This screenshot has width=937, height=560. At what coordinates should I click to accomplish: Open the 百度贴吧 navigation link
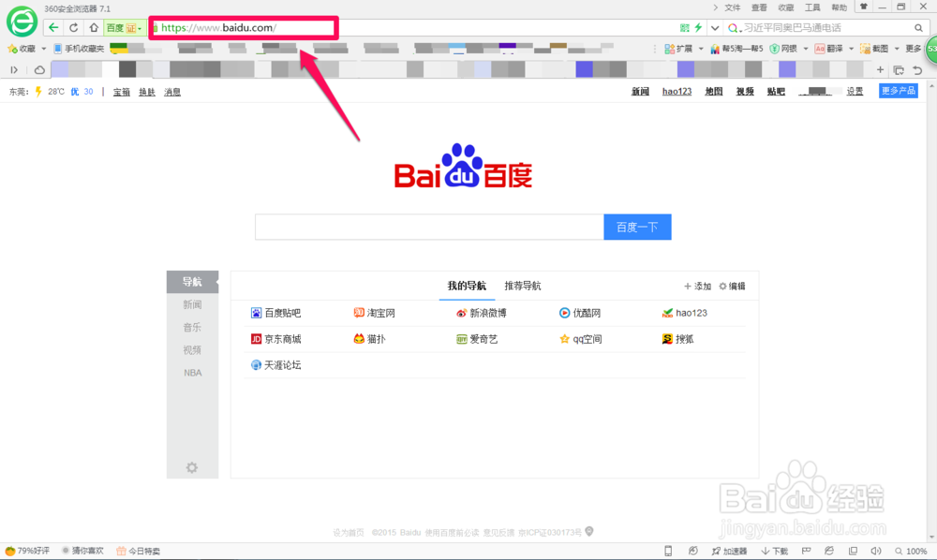(x=276, y=313)
